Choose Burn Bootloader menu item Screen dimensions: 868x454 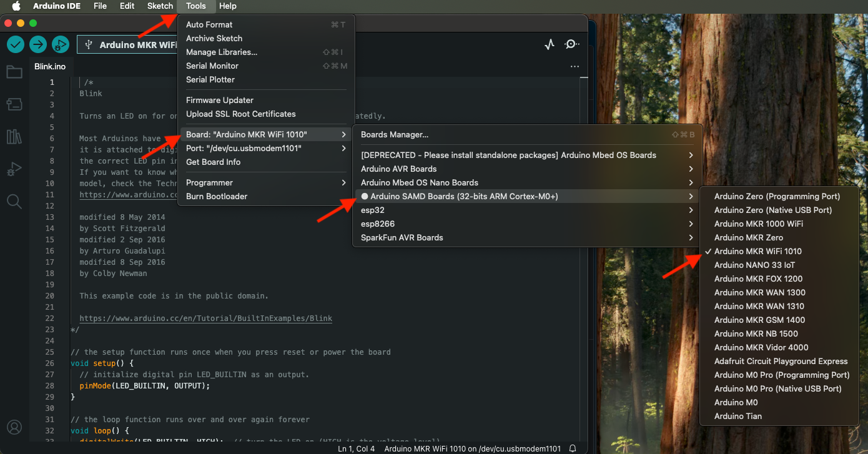tap(266, 196)
